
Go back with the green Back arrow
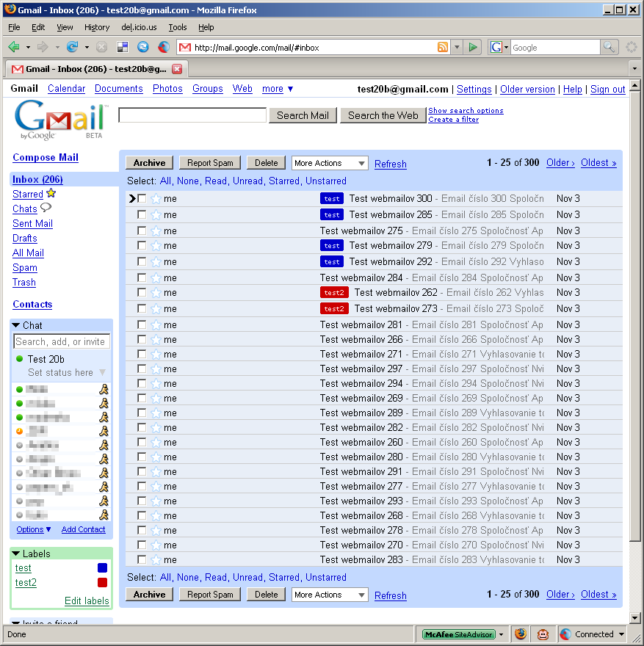coord(14,48)
